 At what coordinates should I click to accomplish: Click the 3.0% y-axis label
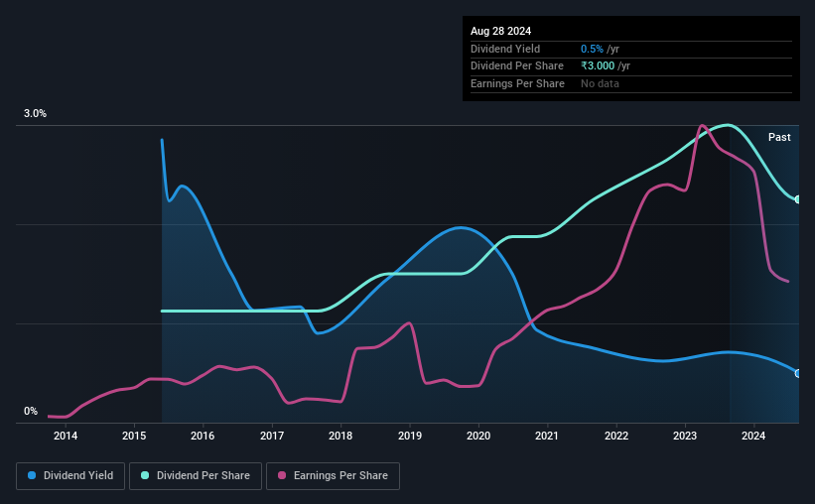click(x=35, y=113)
